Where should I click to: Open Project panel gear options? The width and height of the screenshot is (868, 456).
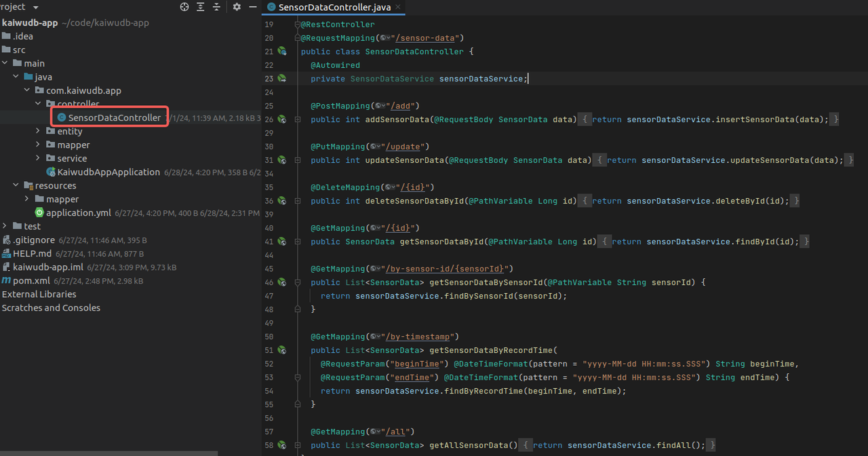[x=237, y=7]
